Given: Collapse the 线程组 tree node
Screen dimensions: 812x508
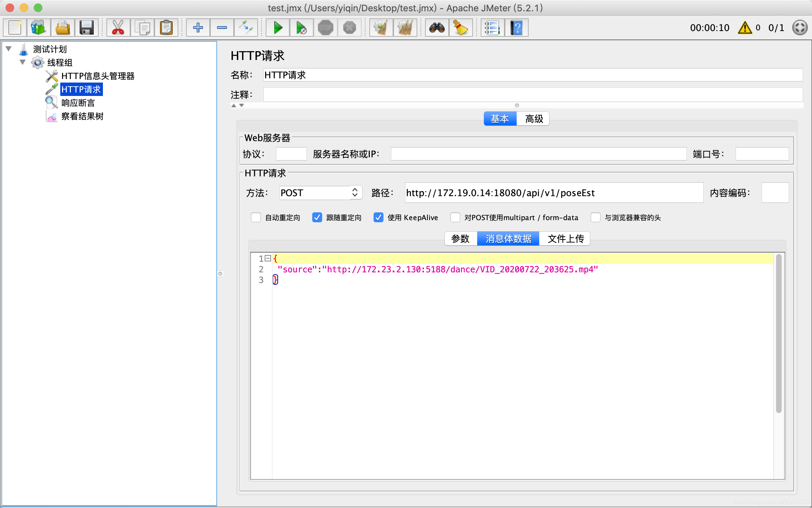Looking at the screenshot, I should [23, 62].
